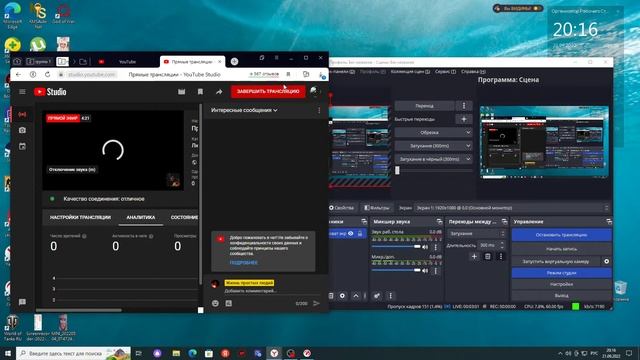Open the Затухание (300ms) quick transition dropdown
The image size is (640, 360).
[x=433, y=146]
